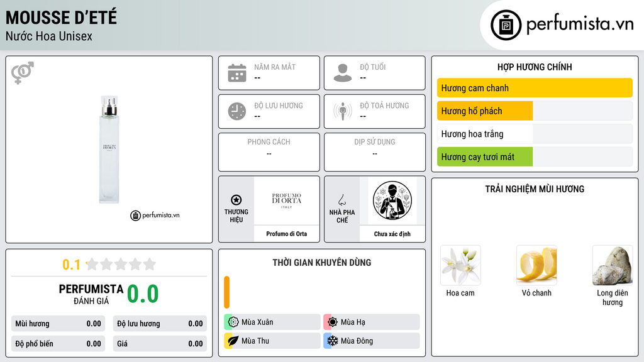This screenshot has height=362, width=644.
Task: Select the Hoa cam note image
Action: [x=460, y=266]
